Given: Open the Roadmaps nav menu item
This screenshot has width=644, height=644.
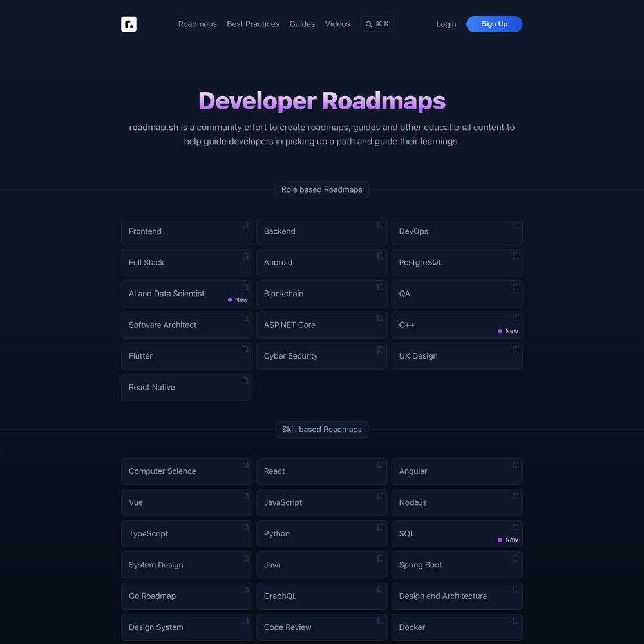Looking at the screenshot, I should (198, 24).
